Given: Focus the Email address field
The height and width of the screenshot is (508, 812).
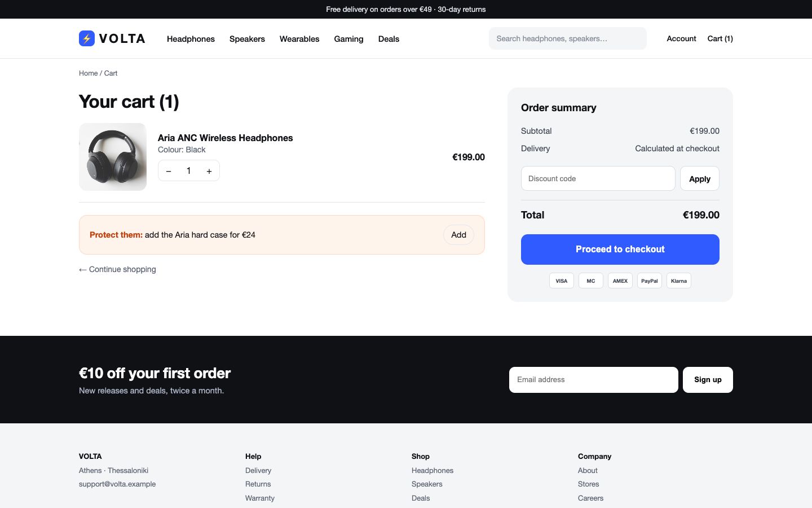Looking at the screenshot, I should [x=594, y=380].
